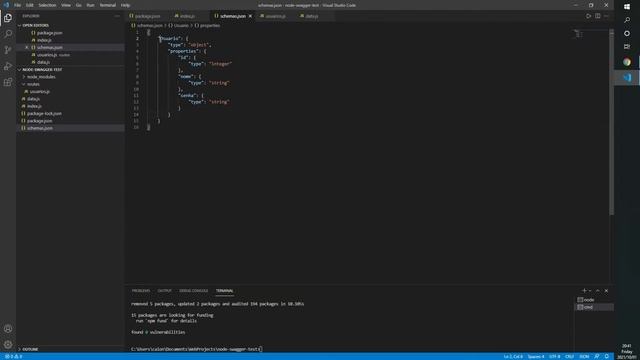
Task: Open the Explorer view in activity bar
Action: coord(8,18)
